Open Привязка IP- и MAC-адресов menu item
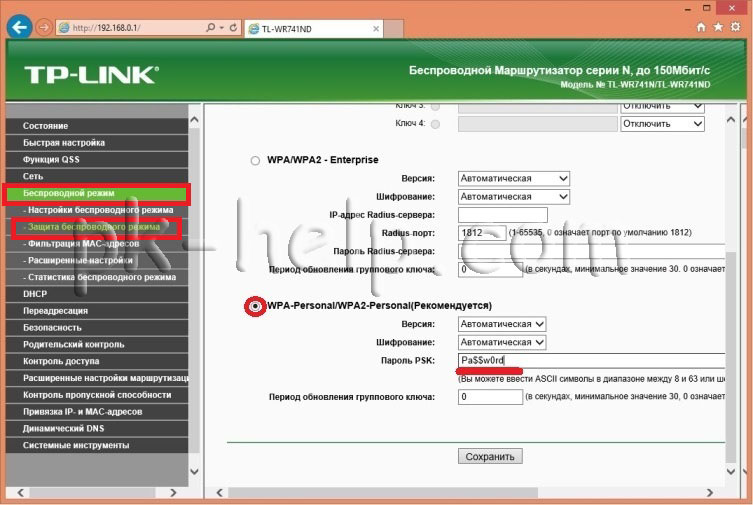This screenshot has height=505, width=753. pos(97,411)
